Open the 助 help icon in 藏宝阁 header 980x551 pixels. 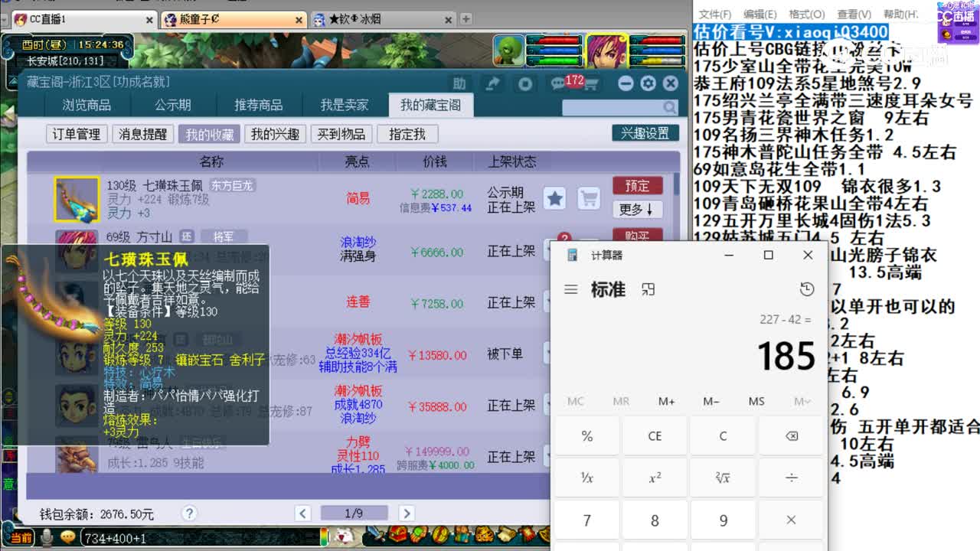[x=459, y=83]
